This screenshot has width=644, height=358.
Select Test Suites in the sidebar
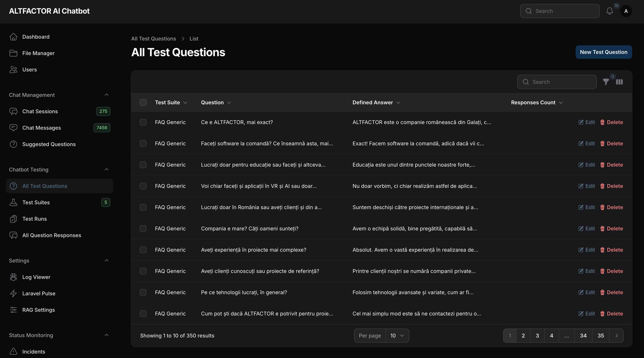[x=36, y=203]
